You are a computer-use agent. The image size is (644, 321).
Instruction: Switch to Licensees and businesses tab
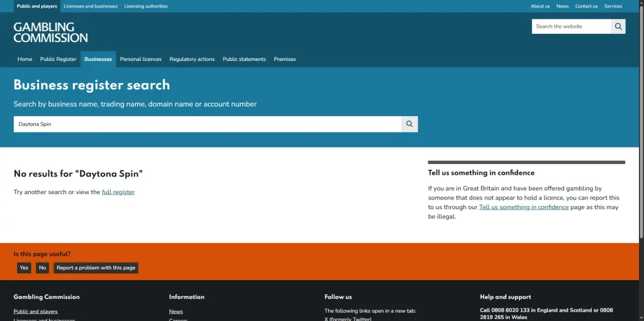click(x=91, y=6)
